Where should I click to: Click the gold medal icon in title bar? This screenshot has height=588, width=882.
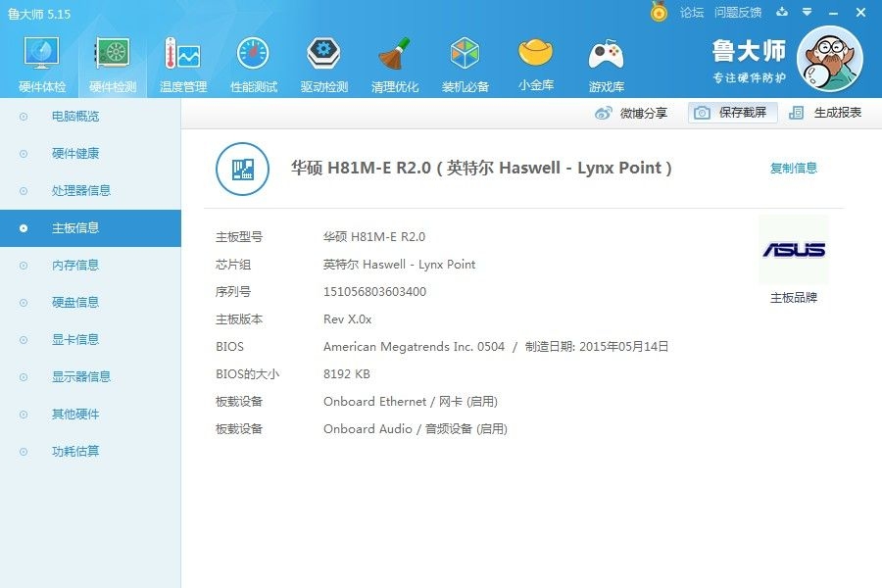[x=659, y=12]
